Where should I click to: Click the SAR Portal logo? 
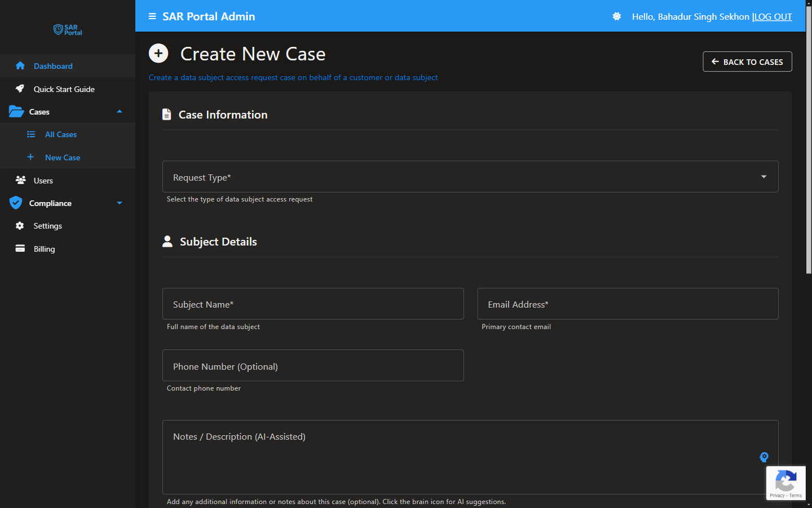tap(67, 29)
